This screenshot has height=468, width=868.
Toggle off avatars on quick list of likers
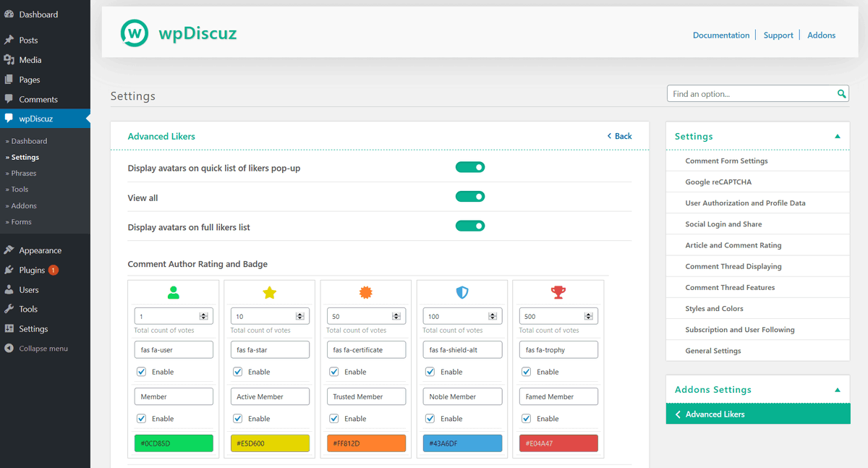(x=470, y=166)
